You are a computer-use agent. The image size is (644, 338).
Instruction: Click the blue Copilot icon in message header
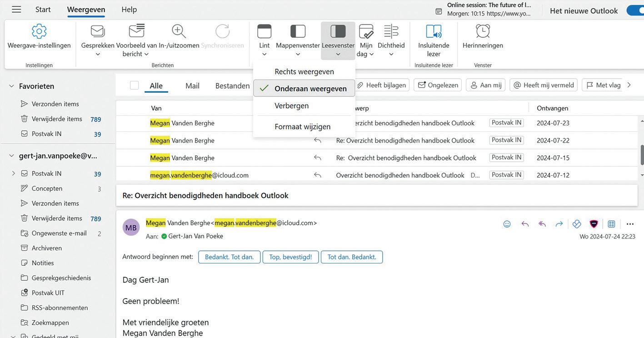click(577, 224)
